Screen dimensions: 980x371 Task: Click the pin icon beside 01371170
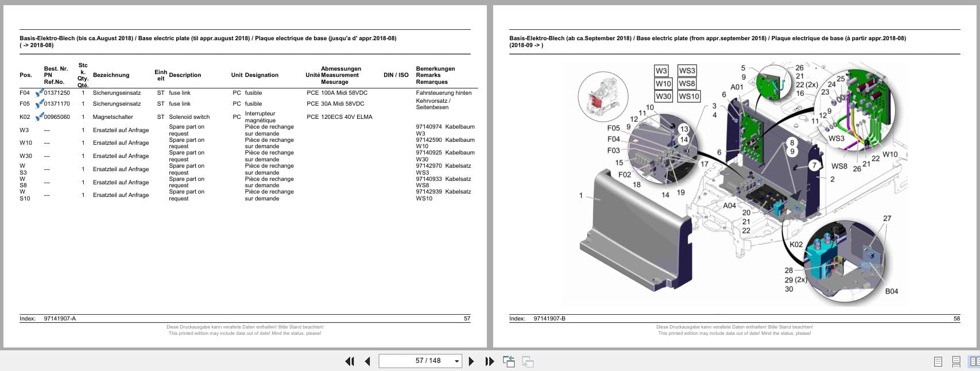pyautogui.click(x=40, y=104)
